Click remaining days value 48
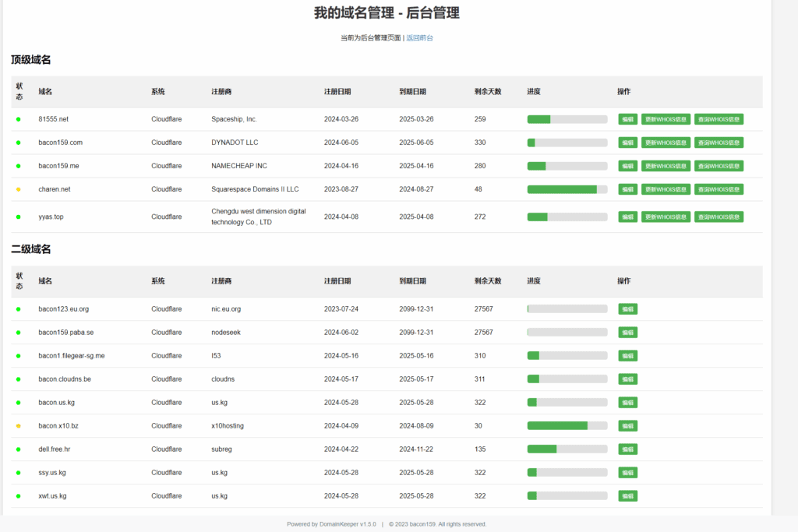The height and width of the screenshot is (532, 798). click(x=478, y=189)
